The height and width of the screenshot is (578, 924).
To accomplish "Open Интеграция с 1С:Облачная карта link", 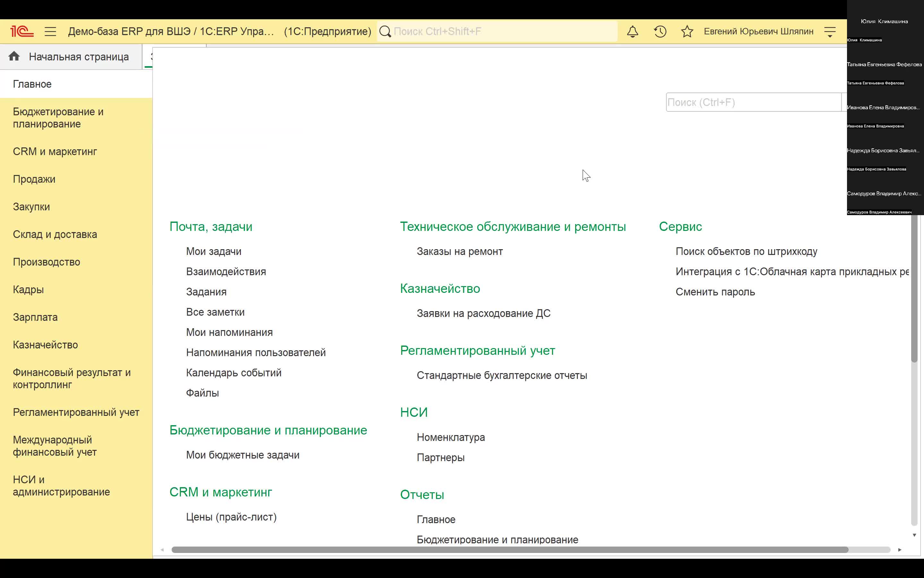I will (x=792, y=272).
